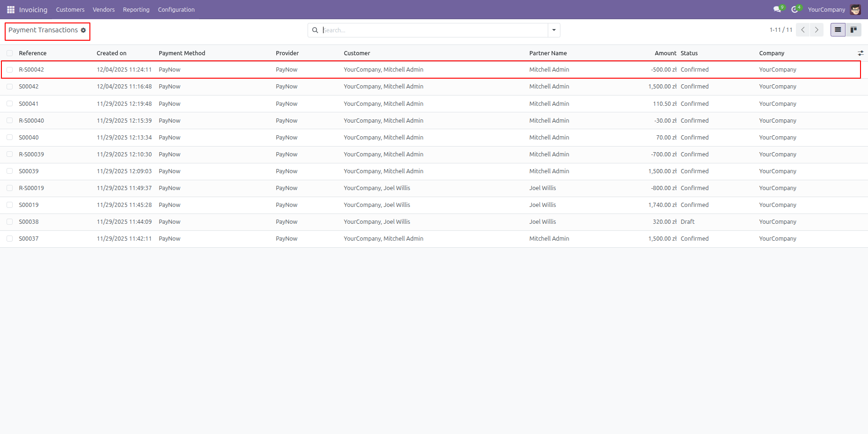Toggle the select-all header checkbox
The height and width of the screenshot is (434, 868).
click(10, 53)
